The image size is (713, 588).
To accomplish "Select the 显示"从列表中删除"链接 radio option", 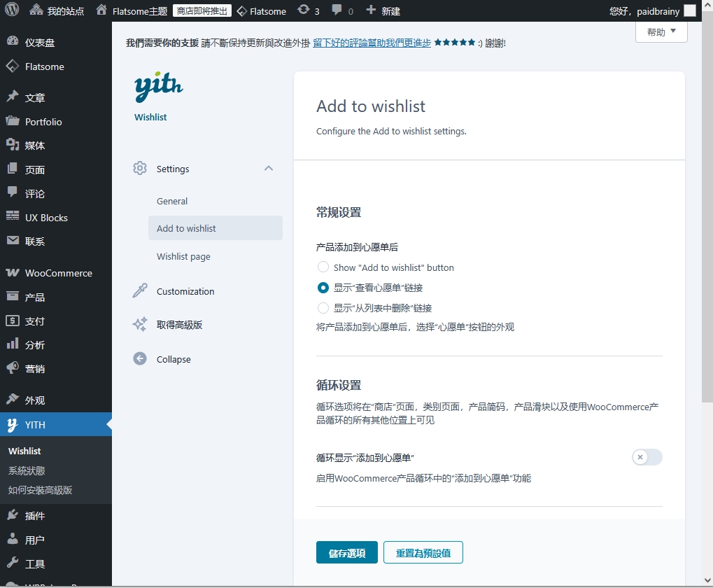I will 323,308.
